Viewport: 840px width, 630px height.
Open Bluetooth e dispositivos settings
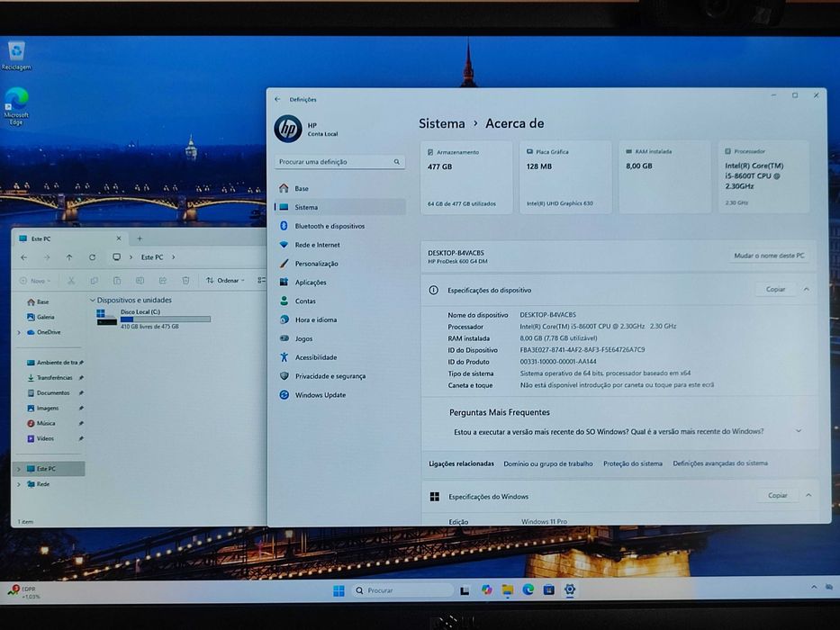[339, 226]
